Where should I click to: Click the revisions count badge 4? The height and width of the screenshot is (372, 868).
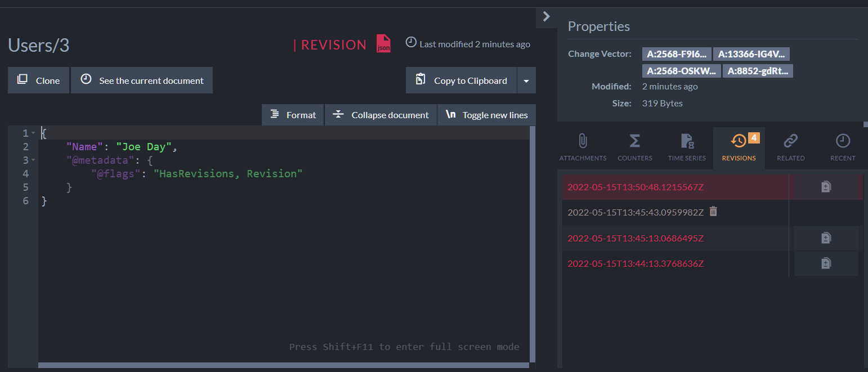(x=754, y=137)
